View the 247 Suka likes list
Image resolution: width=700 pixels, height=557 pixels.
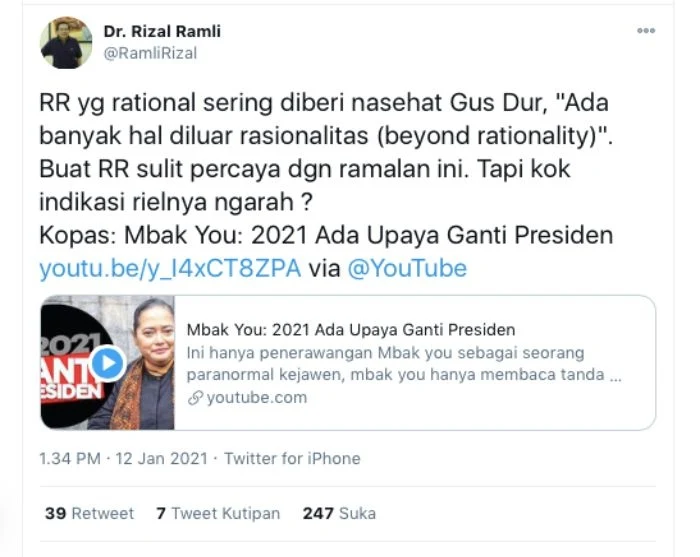339,513
